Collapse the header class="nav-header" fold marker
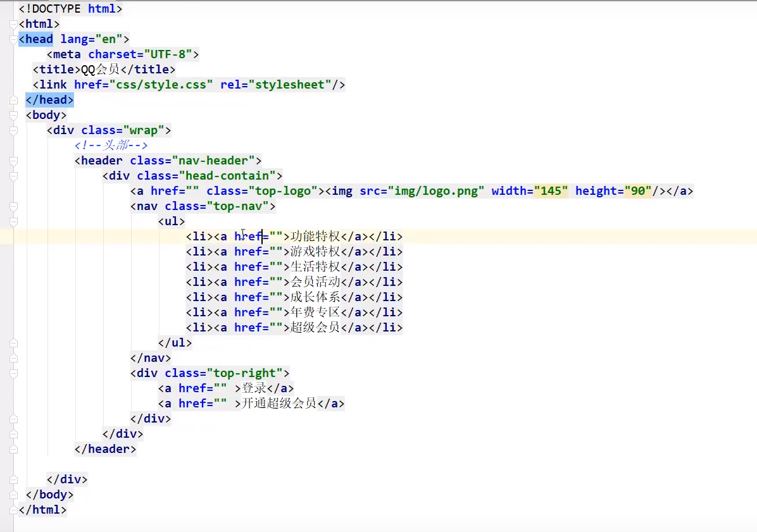The width and height of the screenshot is (757, 532). (13, 161)
